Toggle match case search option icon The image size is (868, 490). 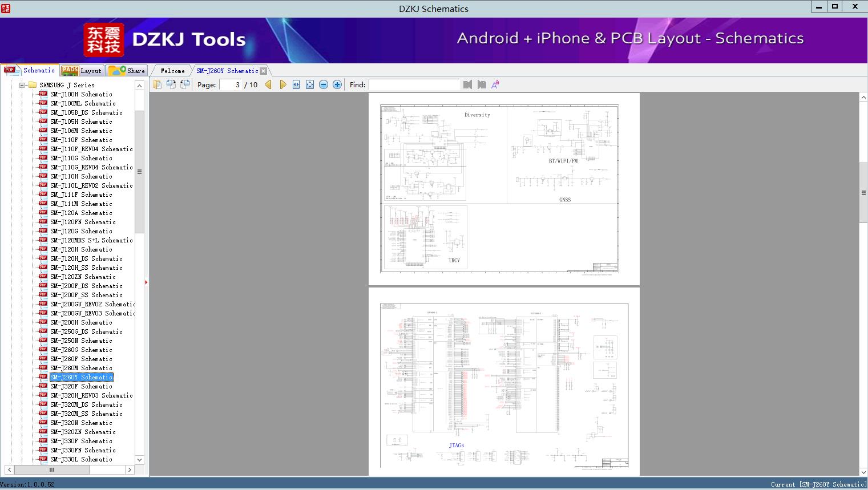[495, 84]
